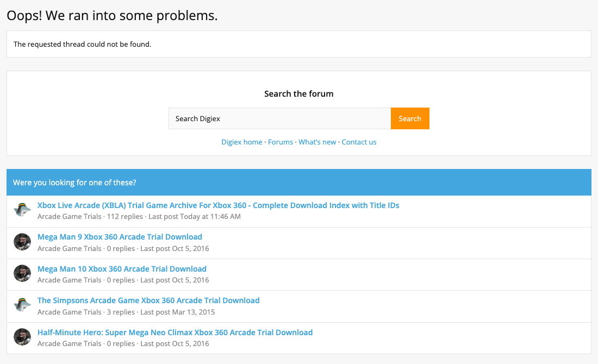Open the XBLA Trial Game Archive thread
The image size is (598, 364).
(x=218, y=205)
